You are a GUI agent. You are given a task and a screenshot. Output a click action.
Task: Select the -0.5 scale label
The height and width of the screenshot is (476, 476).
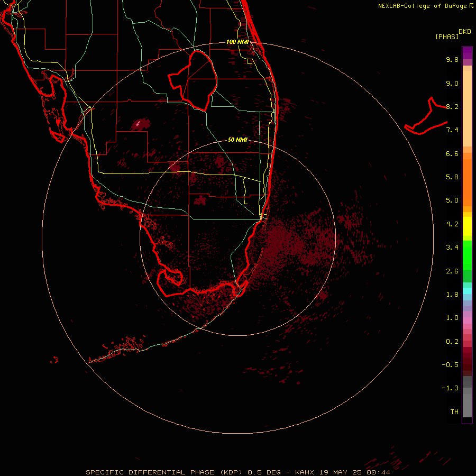(450, 365)
